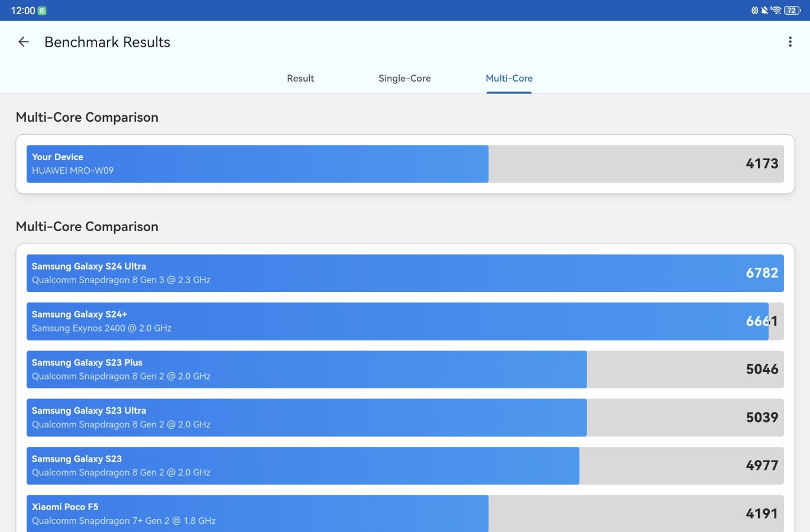
Task: Tap the score 6782
Action: 762,273
